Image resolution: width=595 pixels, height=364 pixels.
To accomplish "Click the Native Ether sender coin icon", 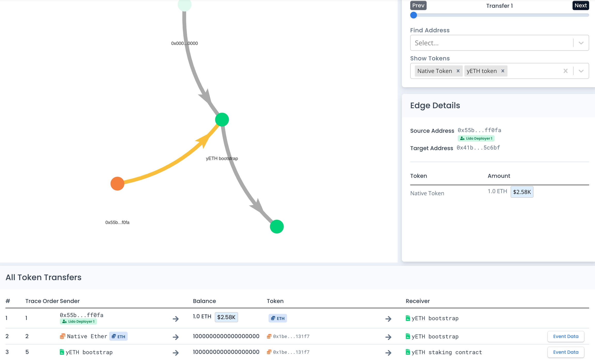I will click(x=62, y=336).
